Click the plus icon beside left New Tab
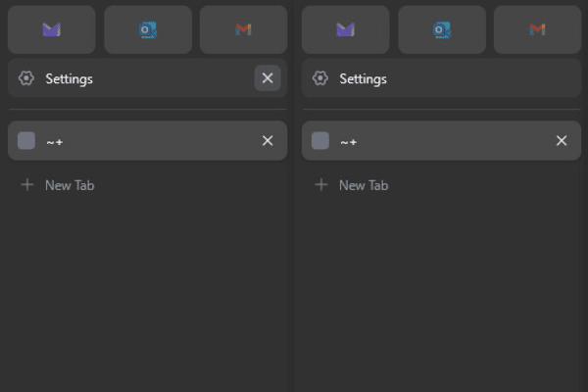The image size is (588, 392). coord(27,184)
